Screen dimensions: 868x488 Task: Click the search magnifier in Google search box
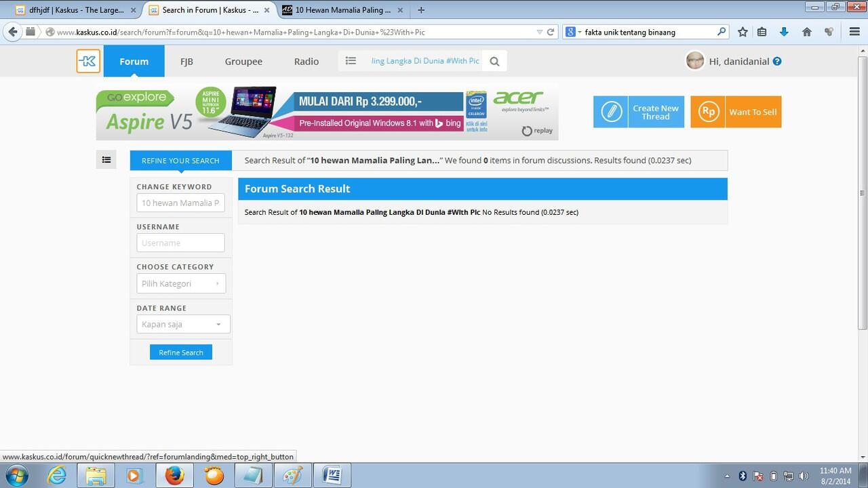click(722, 32)
